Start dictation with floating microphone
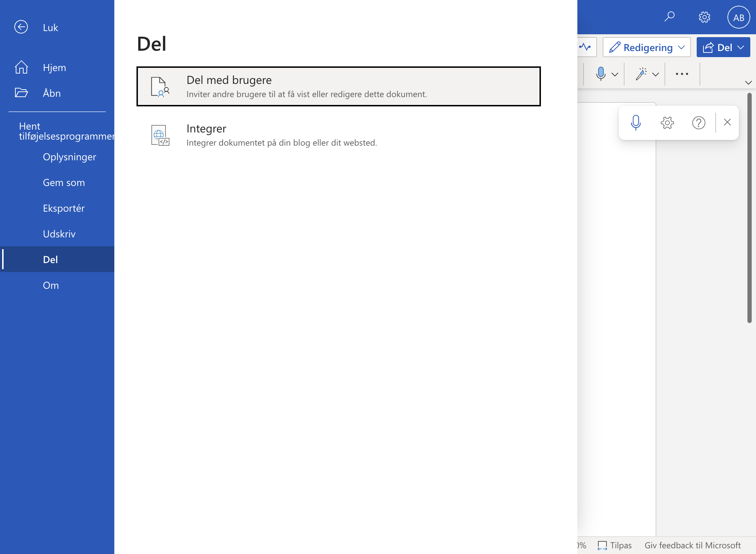 pos(636,122)
